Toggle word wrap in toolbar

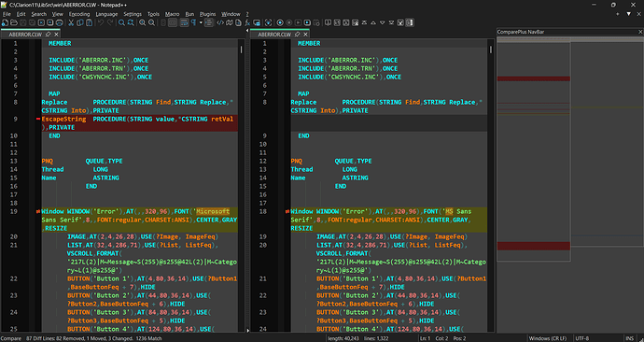tap(184, 22)
